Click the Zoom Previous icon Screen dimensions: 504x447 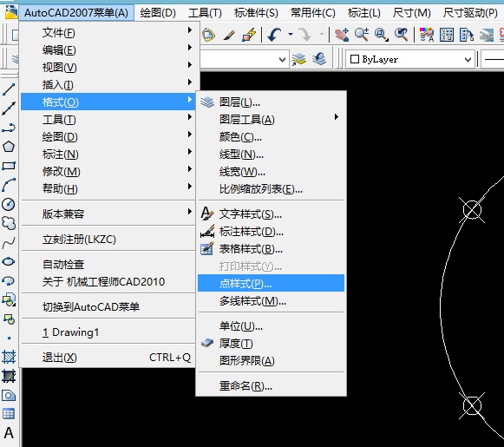click(x=401, y=35)
